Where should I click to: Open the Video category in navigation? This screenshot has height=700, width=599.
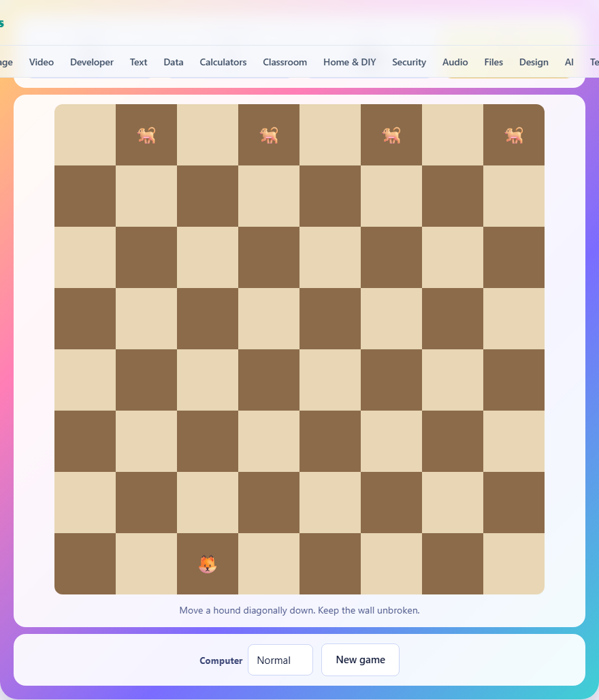[42, 62]
